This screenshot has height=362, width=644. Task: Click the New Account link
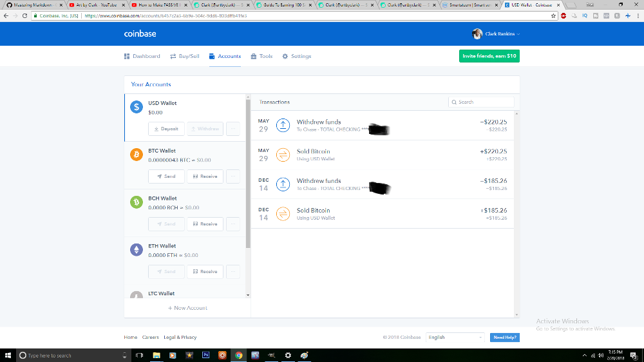point(187,308)
